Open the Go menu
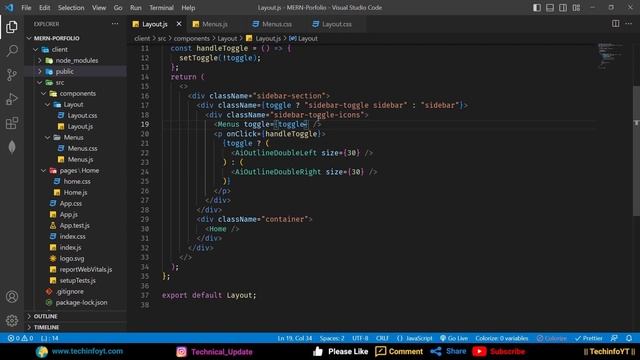This screenshot has width=640, height=360. (x=118, y=8)
